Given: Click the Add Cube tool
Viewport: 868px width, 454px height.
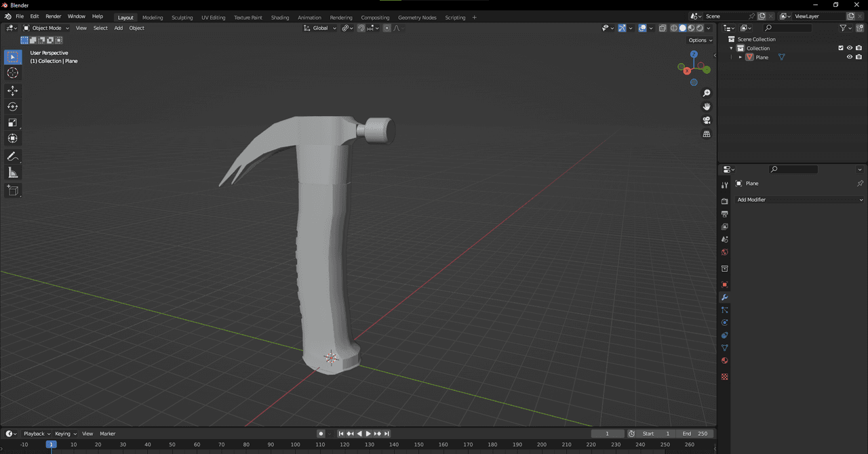Looking at the screenshot, I should coord(13,191).
